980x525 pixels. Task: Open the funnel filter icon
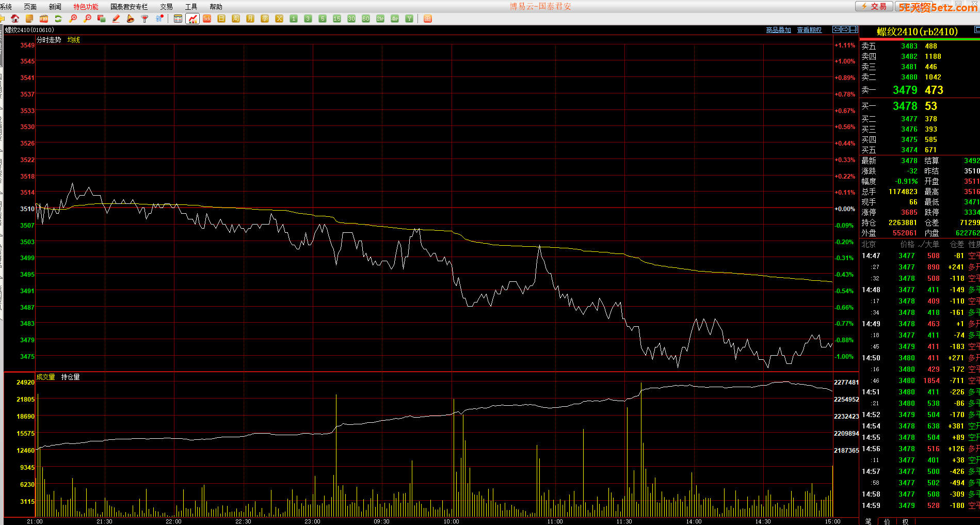coord(145,19)
